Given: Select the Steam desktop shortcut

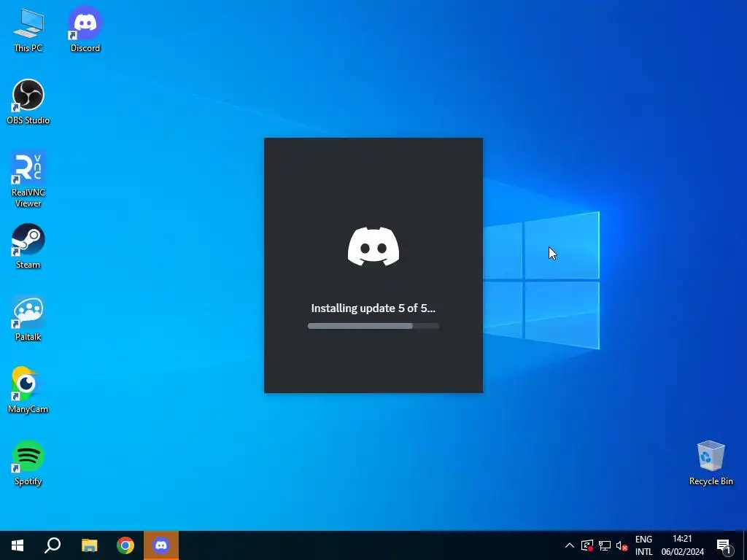Looking at the screenshot, I should [28, 246].
